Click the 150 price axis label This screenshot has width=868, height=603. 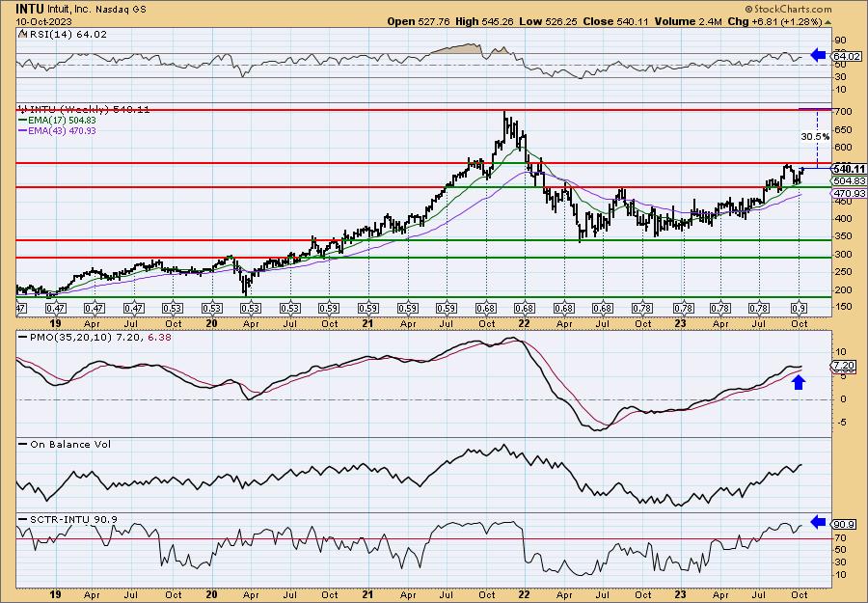(x=843, y=308)
